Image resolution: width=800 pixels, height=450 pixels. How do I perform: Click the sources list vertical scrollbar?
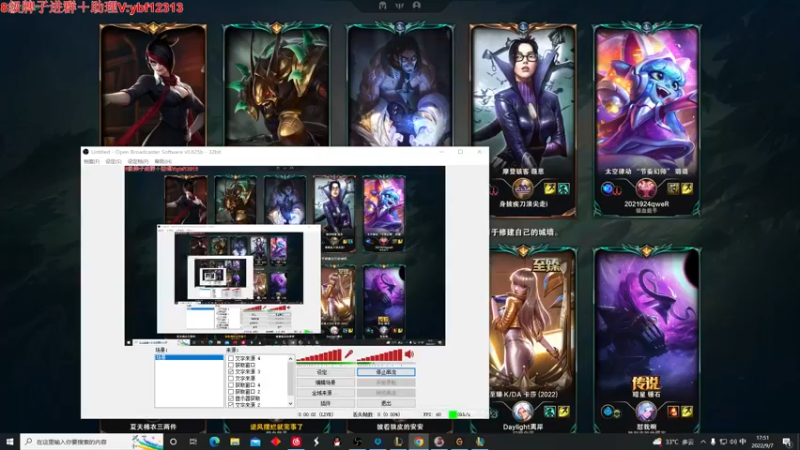[x=291, y=381]
